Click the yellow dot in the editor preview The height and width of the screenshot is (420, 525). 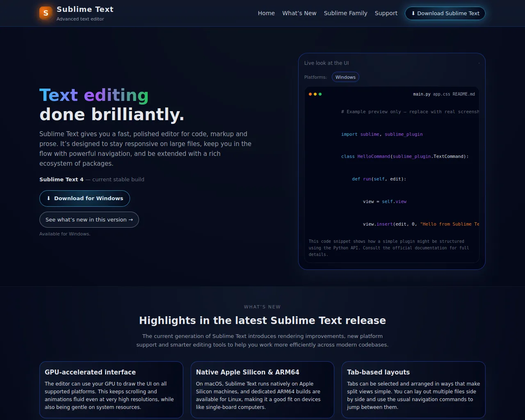[x=315, y=94]
